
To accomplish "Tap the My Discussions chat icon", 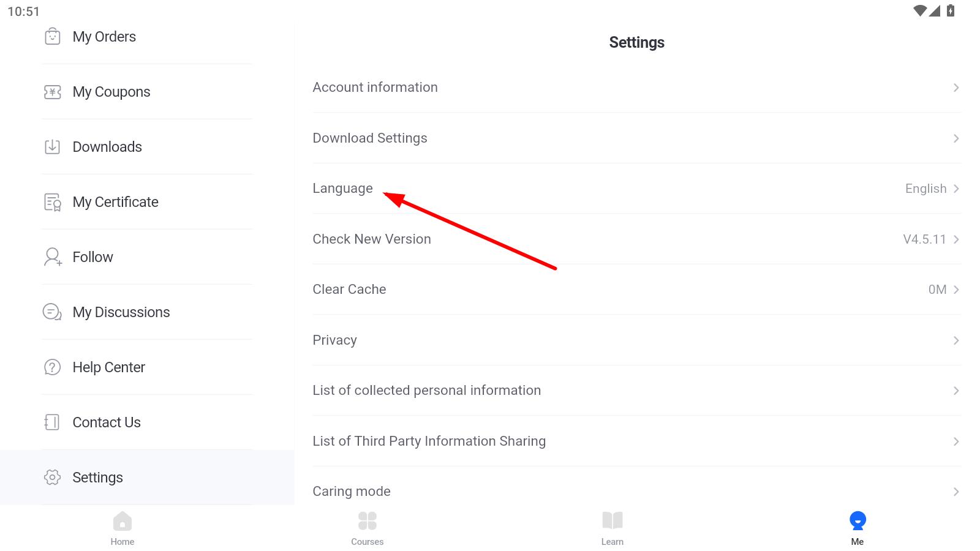I will coord(53,312).
